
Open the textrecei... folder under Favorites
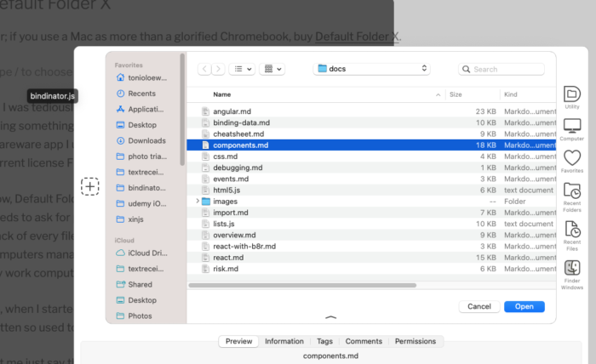tap(141, 172)
